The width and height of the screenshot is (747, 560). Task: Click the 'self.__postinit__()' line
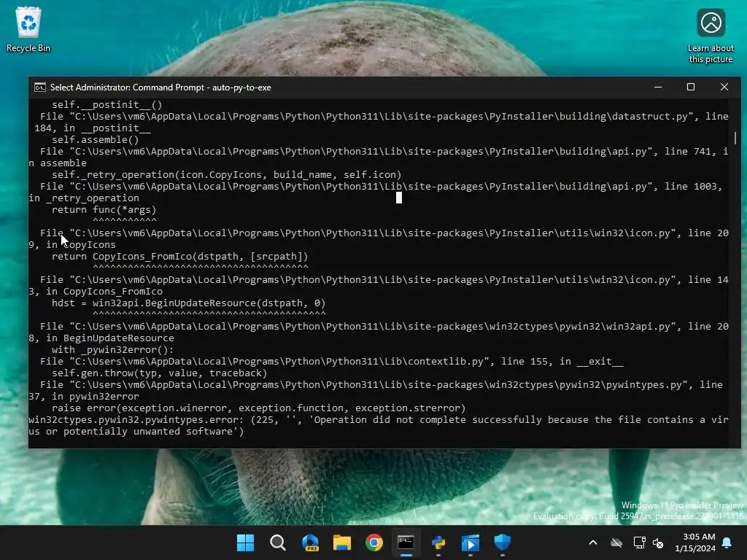click(x=107, y=105)
